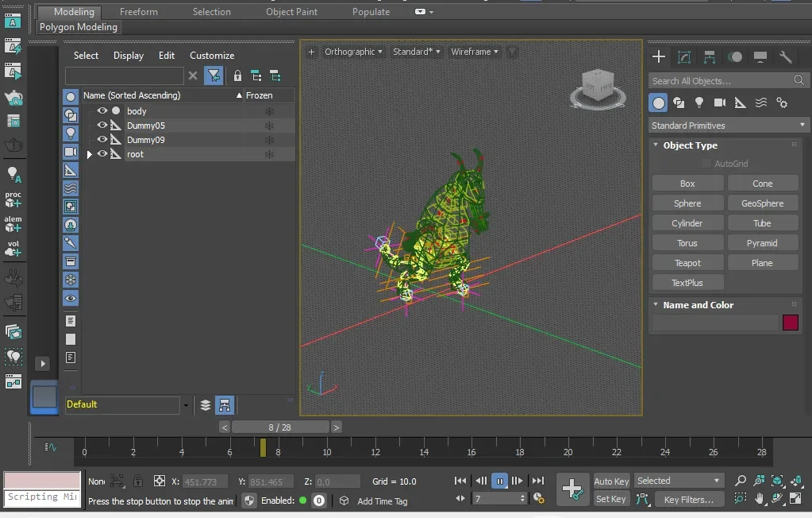Select the Helpers category icon

coord(741,102)
